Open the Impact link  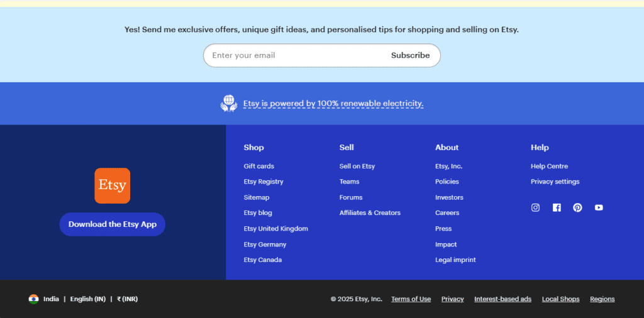pos(446,244)
